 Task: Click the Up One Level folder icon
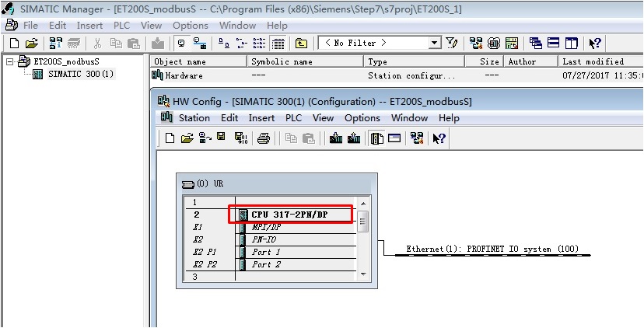point(301,44)
